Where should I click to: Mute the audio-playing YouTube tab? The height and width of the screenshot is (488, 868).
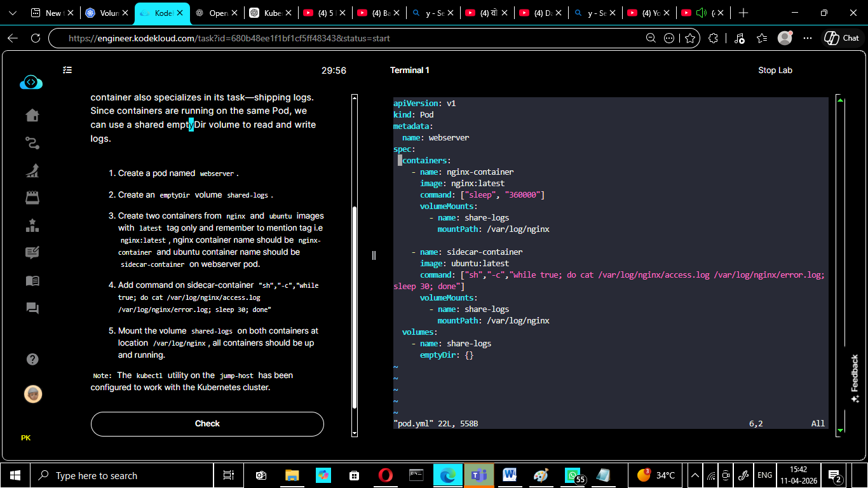(x=702, y=13)
